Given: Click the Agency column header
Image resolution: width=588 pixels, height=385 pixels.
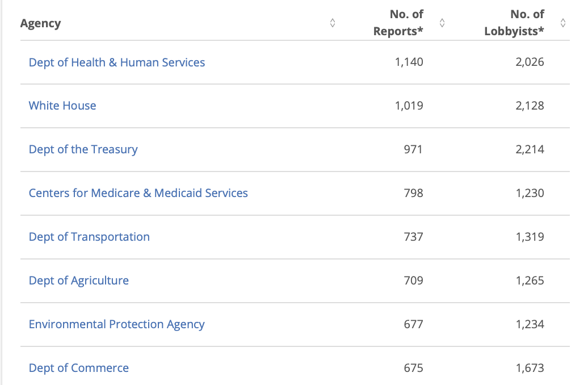Looking at the screenshot, I should 40,23.
